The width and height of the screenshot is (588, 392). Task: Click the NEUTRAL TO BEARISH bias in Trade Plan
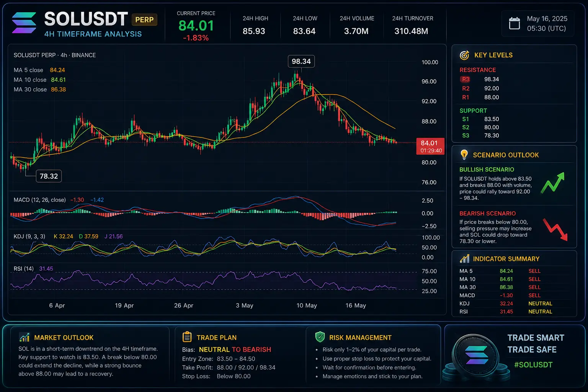click(x=235, y=350)
